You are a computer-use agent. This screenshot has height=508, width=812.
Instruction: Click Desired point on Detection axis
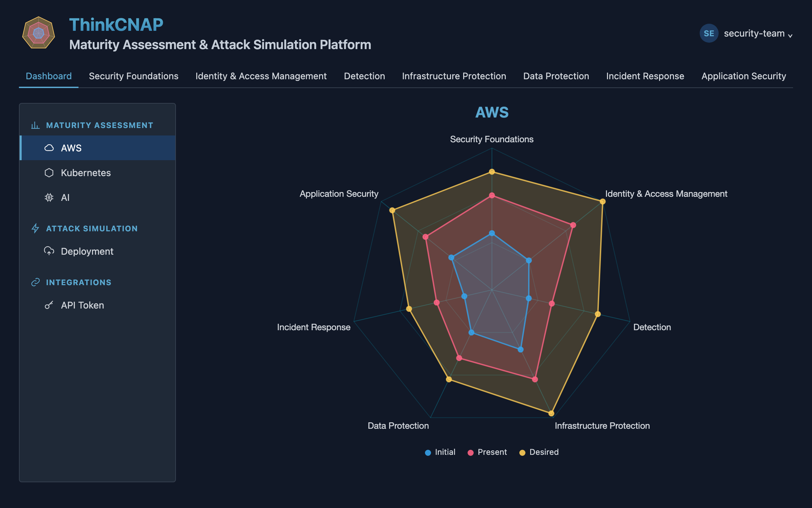[598, 314]
